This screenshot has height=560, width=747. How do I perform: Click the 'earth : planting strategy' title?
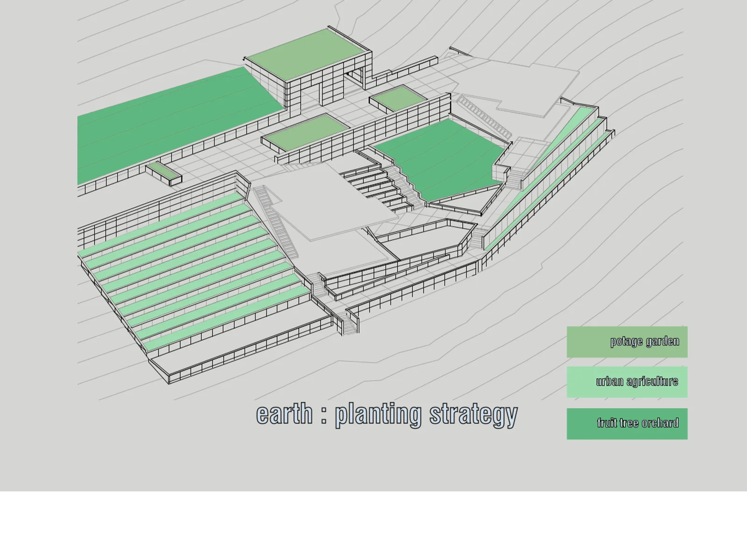[x=387, y=414]
